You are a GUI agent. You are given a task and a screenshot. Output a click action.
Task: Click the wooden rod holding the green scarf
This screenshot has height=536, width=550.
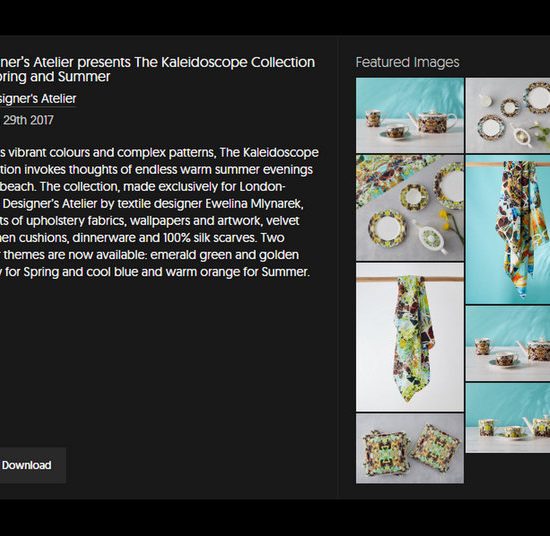[x=410, y=279]
